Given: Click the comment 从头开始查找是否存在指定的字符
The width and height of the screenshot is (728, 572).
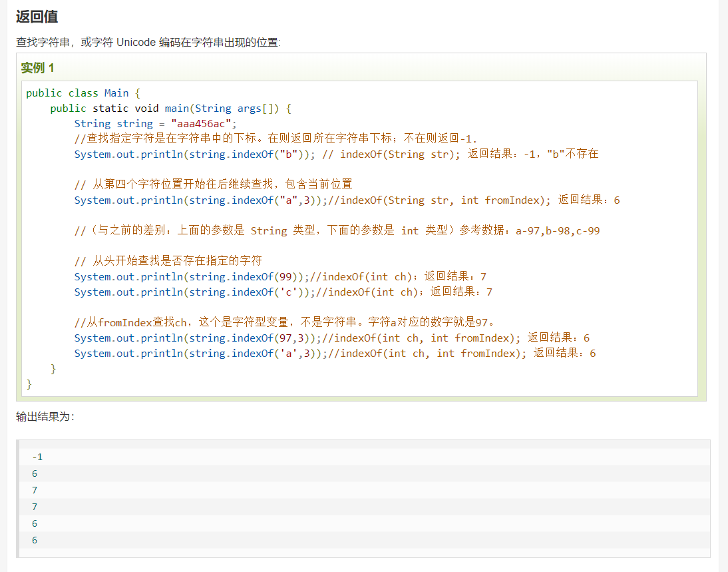Looking at the screenshot, I should (x=168, y=260).
